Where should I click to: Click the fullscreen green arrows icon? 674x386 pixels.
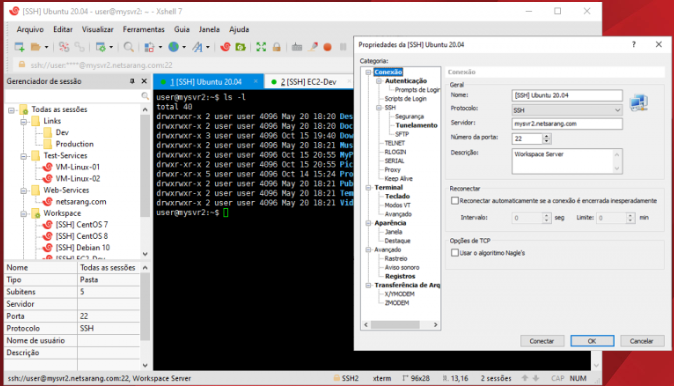click(261, 47)
